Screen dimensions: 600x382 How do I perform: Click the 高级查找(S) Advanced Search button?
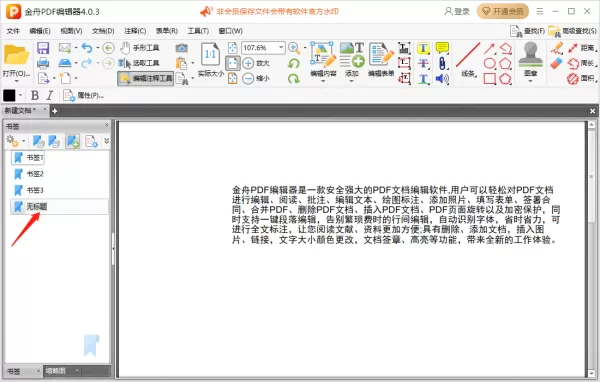pyautogui.click(x=572, y=31)
